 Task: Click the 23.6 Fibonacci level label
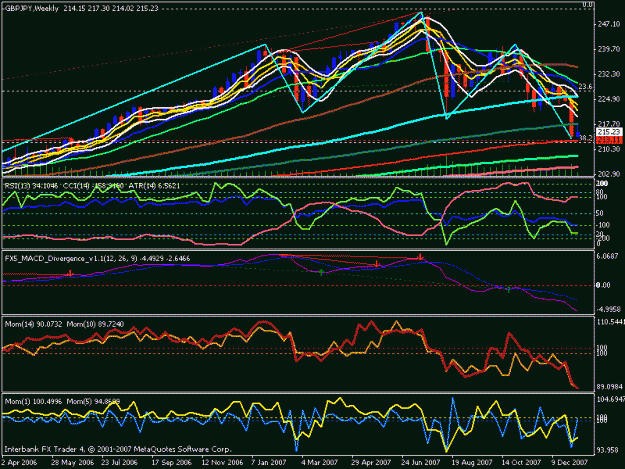pos(585,86)
